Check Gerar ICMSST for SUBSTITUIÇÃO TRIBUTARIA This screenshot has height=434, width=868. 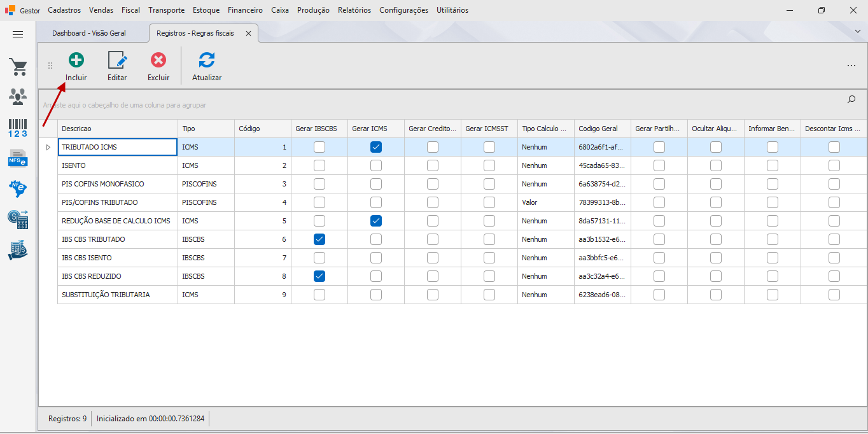(x=489, y=295)
